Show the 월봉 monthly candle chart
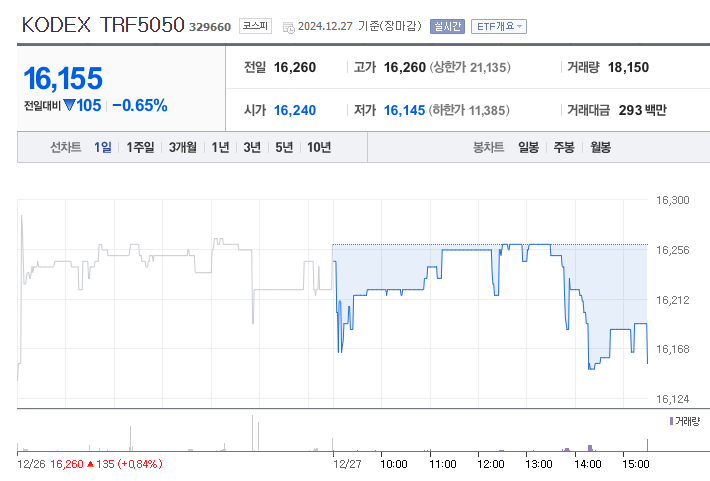 pos(600,147)
